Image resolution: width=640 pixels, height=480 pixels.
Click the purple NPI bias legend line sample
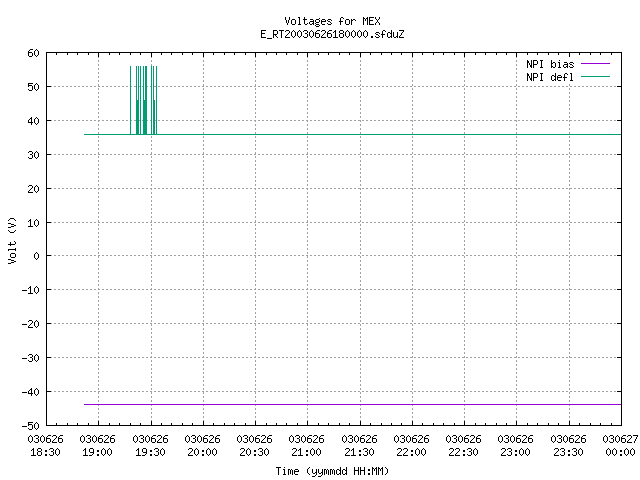[x=595, y=64]
